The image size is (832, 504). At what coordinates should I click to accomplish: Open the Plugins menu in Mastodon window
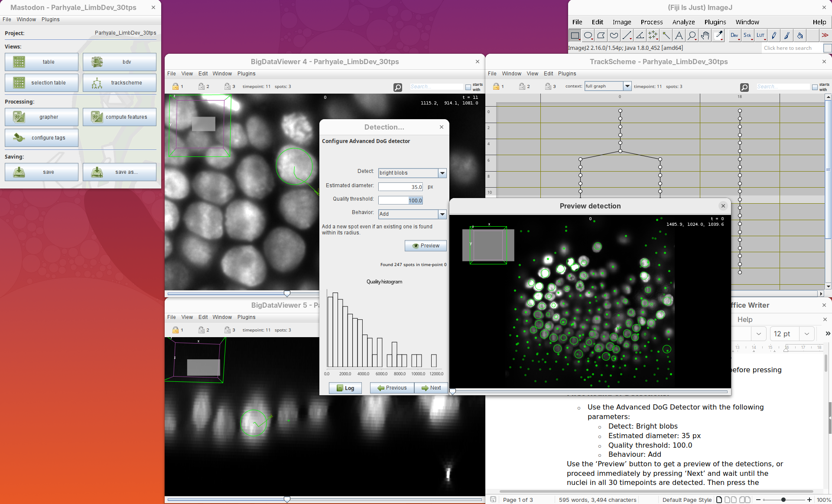(x=50, y=20)
